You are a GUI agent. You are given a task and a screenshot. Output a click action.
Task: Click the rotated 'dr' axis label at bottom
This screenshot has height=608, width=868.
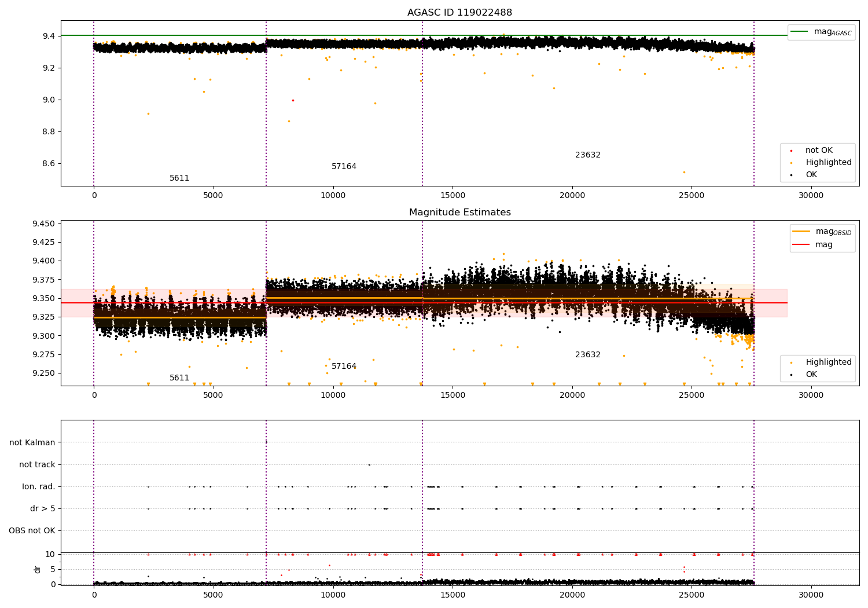[38, 569]
